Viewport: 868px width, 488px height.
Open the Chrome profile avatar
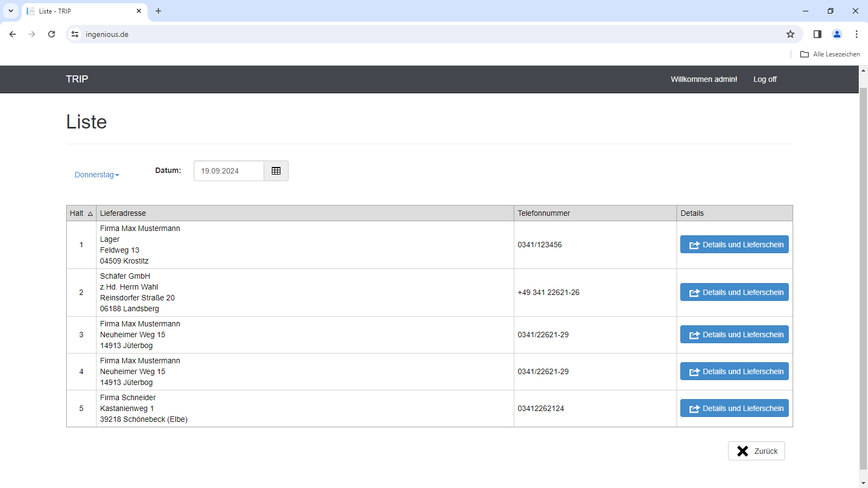click(x=837, y=34)
